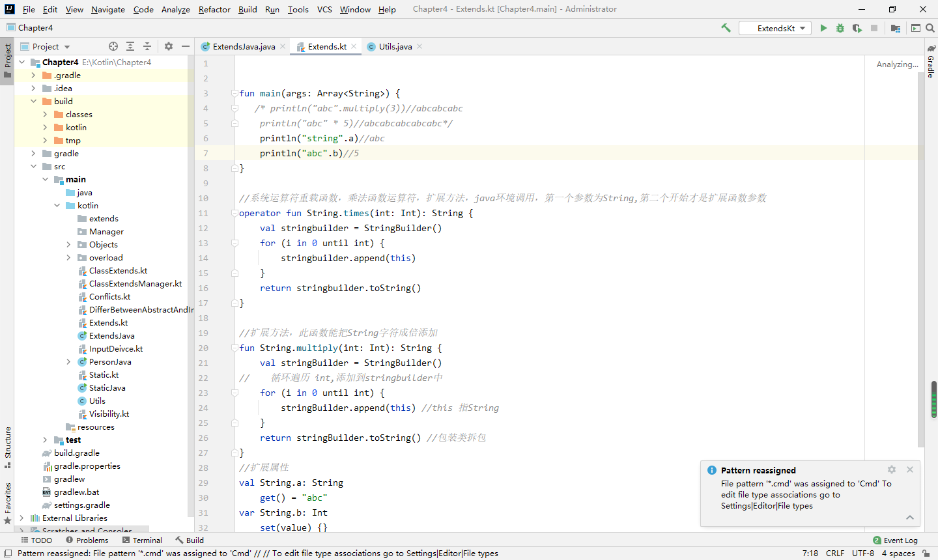Close the Utils.java tab
Image resolution: width=938 pixels, height=560 pixels.
pyautogui.click(x=419, y=46)
